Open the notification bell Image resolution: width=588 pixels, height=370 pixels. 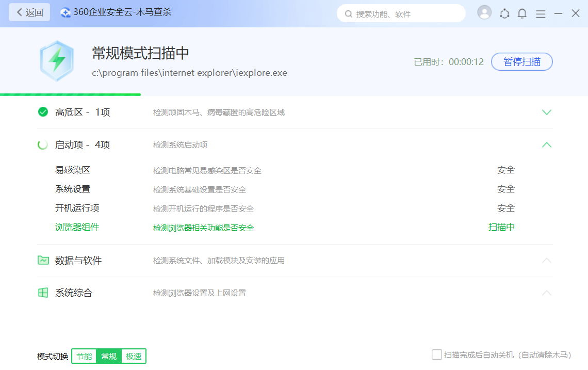coord(522,14)
